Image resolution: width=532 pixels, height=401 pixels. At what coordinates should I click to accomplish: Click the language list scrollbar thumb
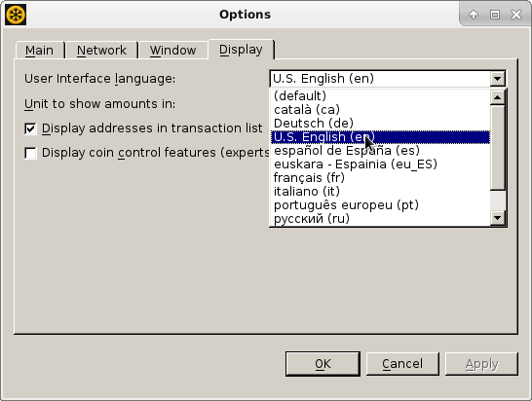(497, 147)
